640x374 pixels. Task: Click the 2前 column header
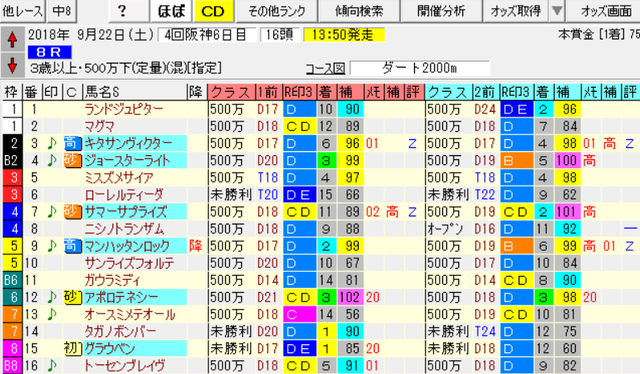point(486,92)
